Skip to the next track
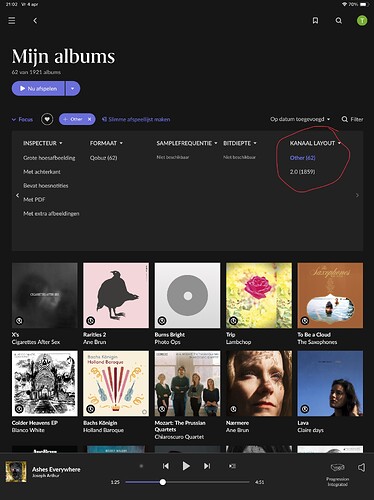 tap(207, 466)
